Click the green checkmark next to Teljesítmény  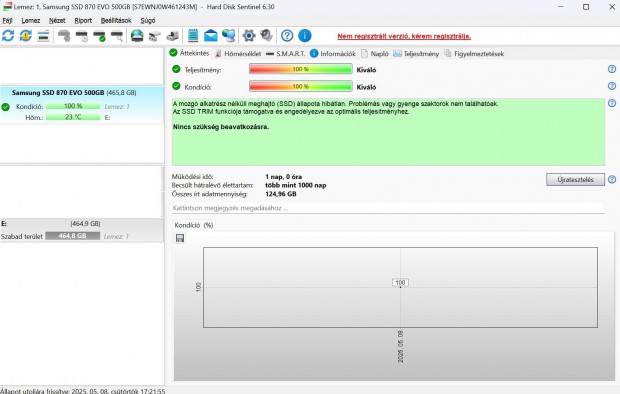click(176, 69)
